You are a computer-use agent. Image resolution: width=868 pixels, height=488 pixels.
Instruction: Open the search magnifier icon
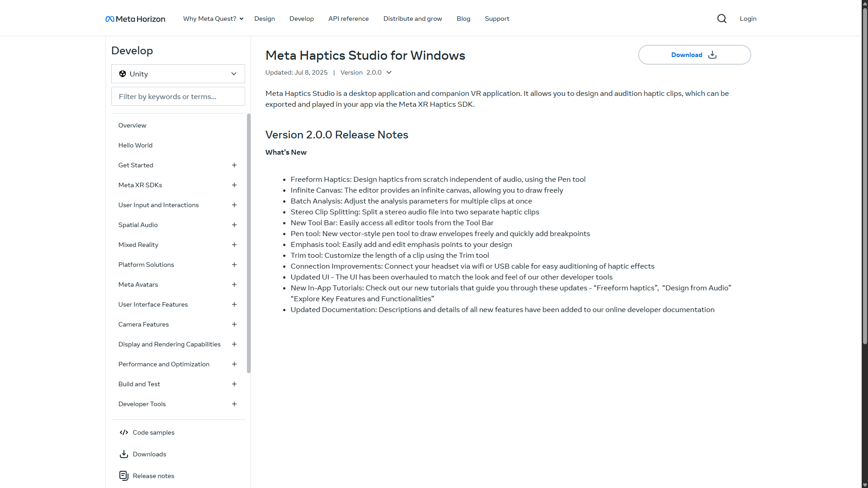722,19
